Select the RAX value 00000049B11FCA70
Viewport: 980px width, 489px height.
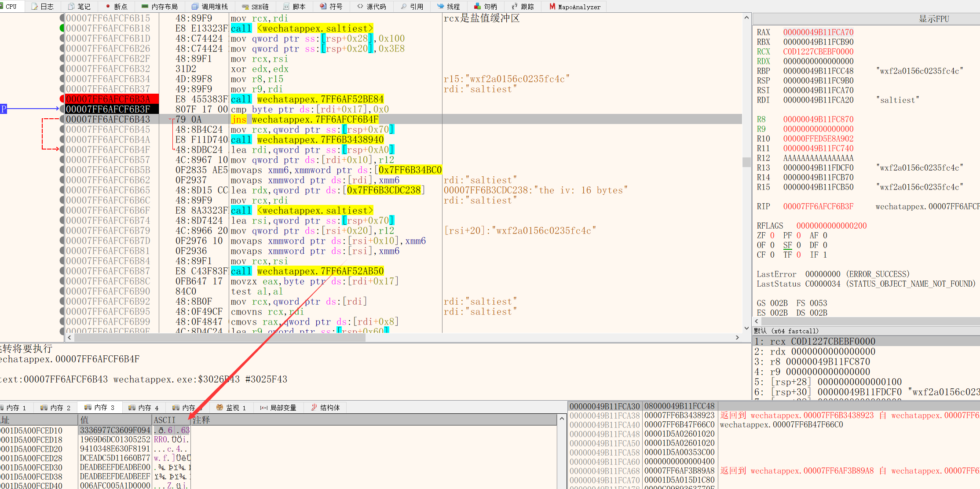coord(818,32)
